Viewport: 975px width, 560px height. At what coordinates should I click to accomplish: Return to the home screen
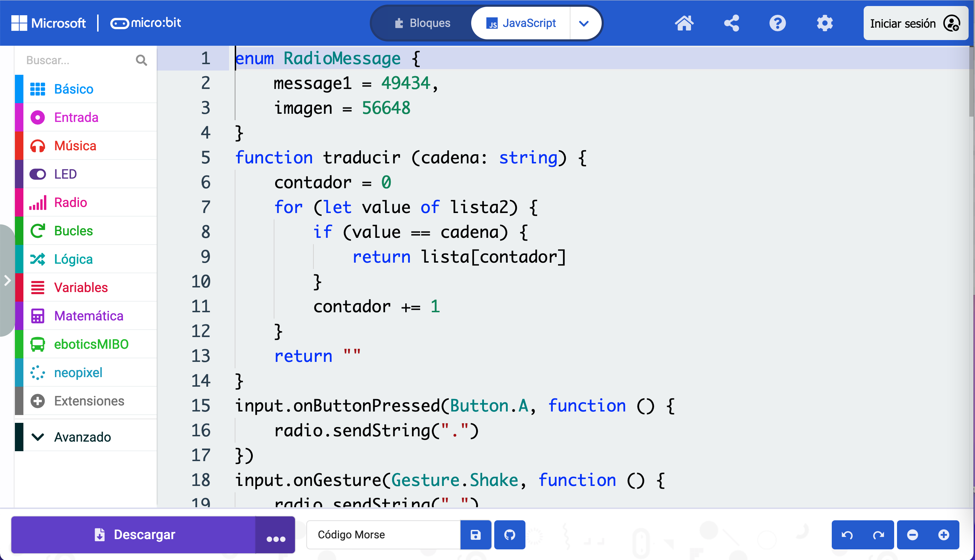click(x=684, y=23)
